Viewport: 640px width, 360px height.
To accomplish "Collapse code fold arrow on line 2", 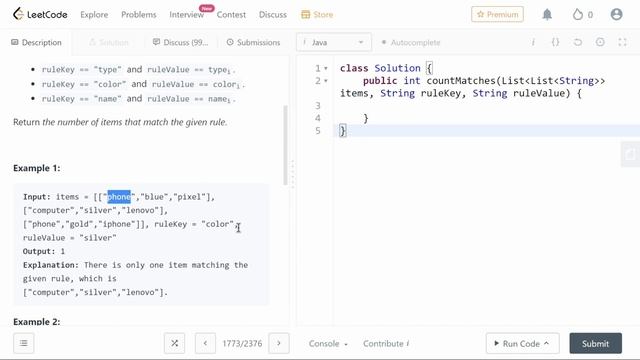I will [326, 81].
